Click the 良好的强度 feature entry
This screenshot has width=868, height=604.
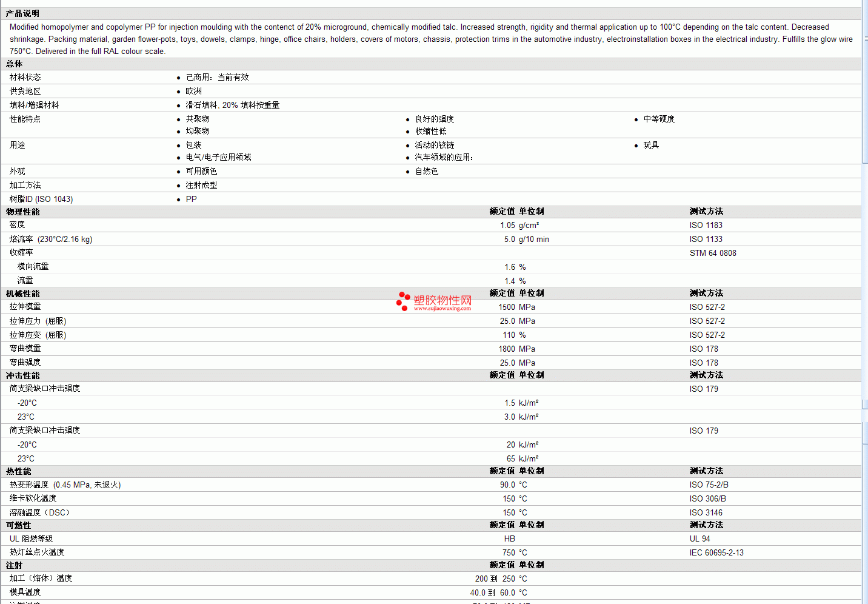coord(435,119)
